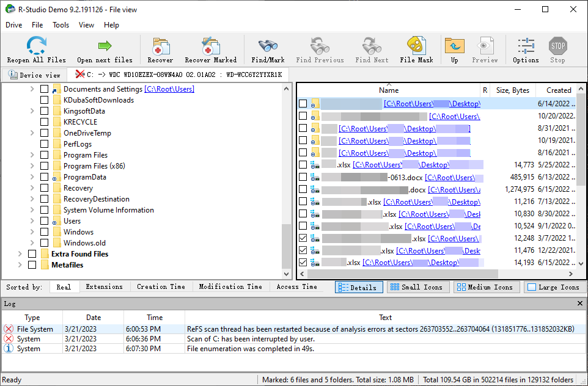Expand the Documents and Settings tree node
This screenshot has width=588, height=386.
tap(32, 89)
